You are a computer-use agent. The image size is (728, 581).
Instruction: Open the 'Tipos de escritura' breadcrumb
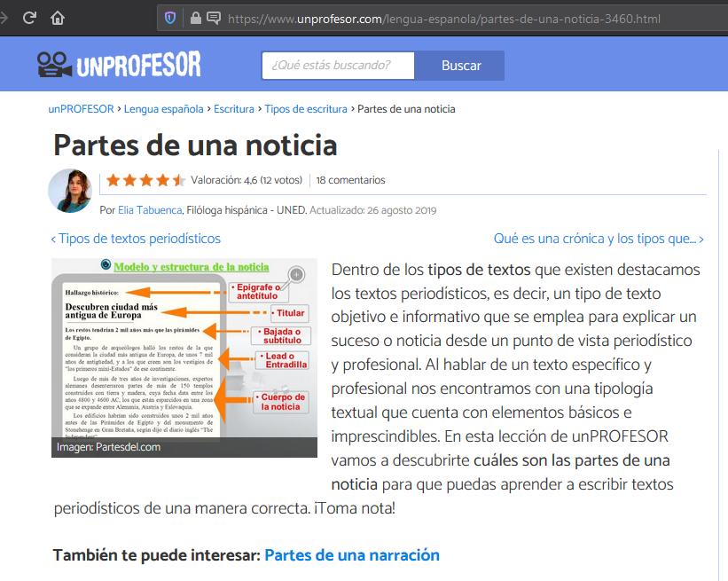pyautogui.click(x=306, y=109)
